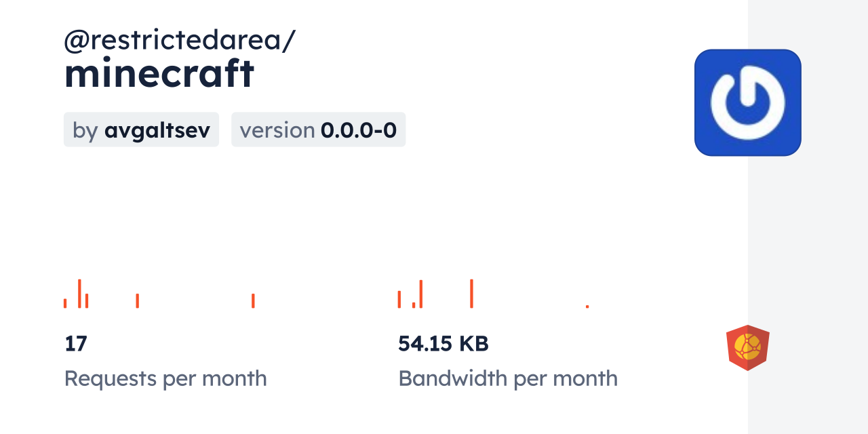This screenshot has height=434, width=868.
Task: Click the requests count '17'
Action: coord(76,344)
